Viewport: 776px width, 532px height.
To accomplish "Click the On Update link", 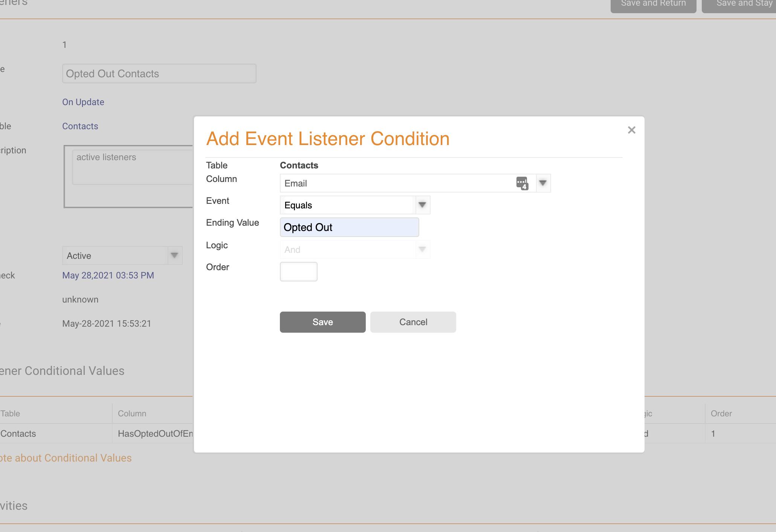I will pos(83,102).
